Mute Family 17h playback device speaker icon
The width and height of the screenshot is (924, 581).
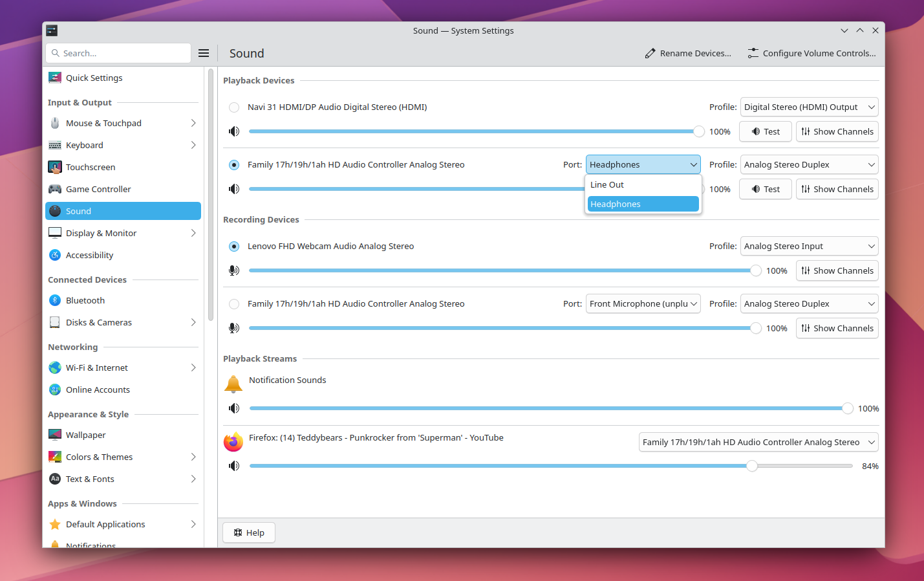click(234, 189)
